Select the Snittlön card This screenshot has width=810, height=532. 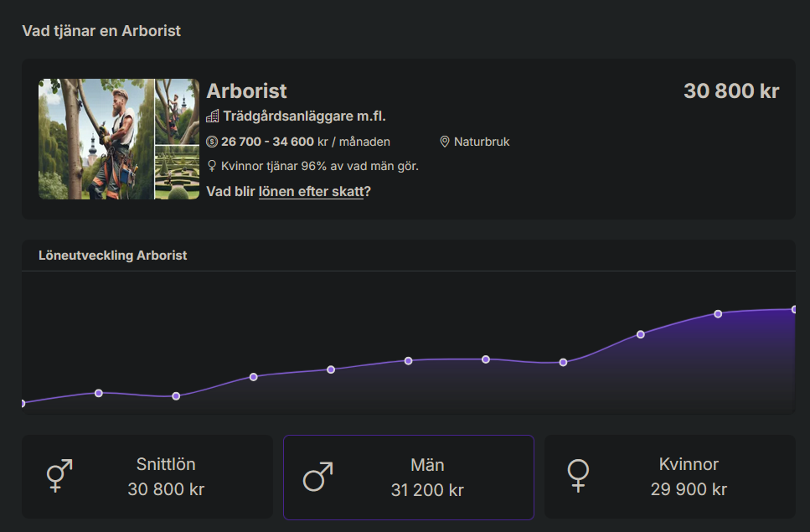coord(147,477)
